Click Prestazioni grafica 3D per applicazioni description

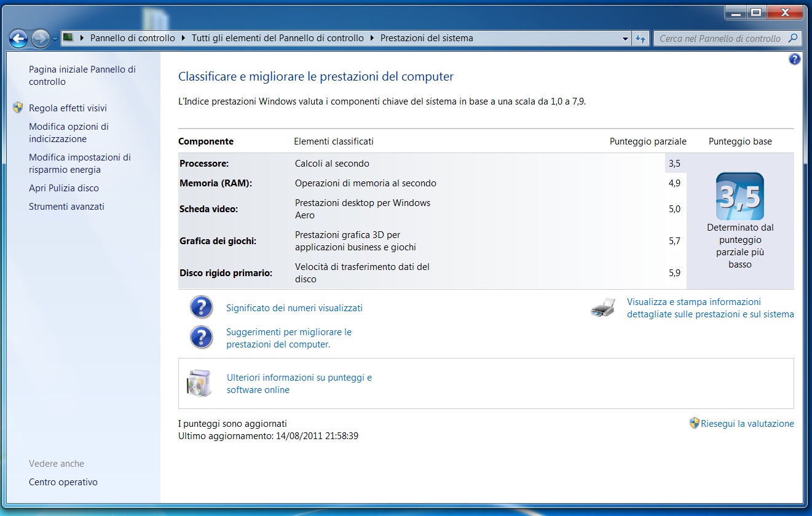[355, 241]
